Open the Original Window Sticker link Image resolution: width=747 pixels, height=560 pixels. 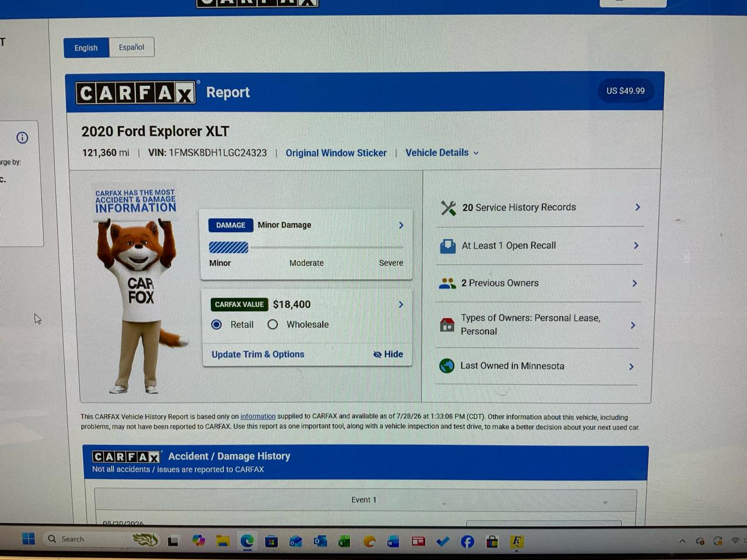336,153
